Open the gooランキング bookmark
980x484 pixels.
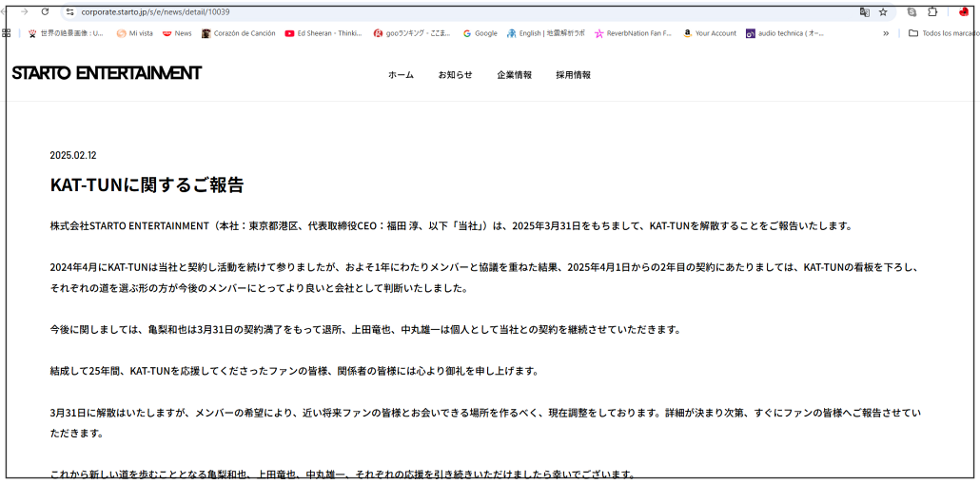412,33
